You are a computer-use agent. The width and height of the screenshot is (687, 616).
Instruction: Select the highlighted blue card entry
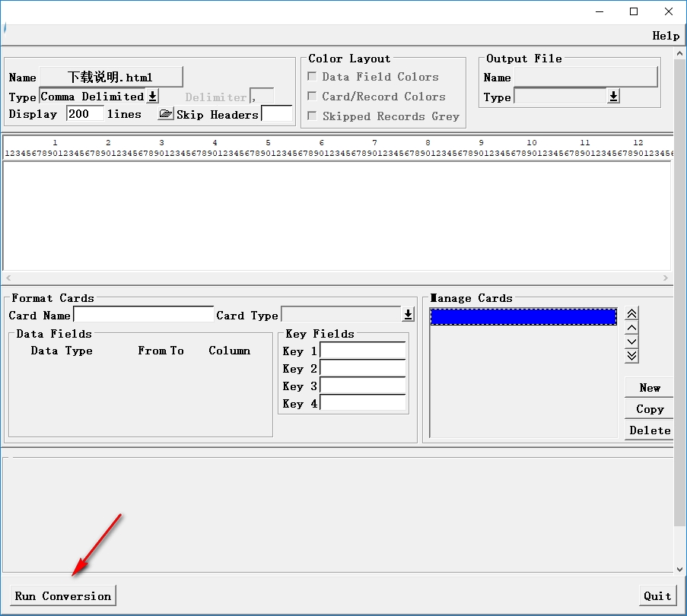tap(523, 316)
